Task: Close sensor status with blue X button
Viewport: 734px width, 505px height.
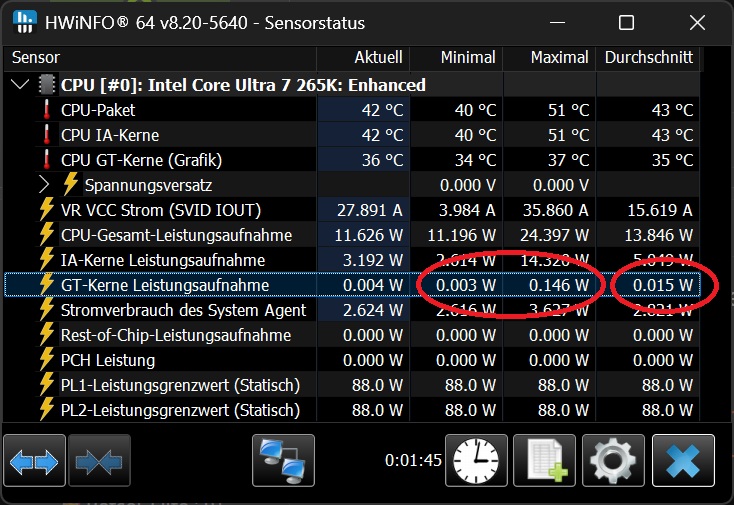Action: [683, 461]
